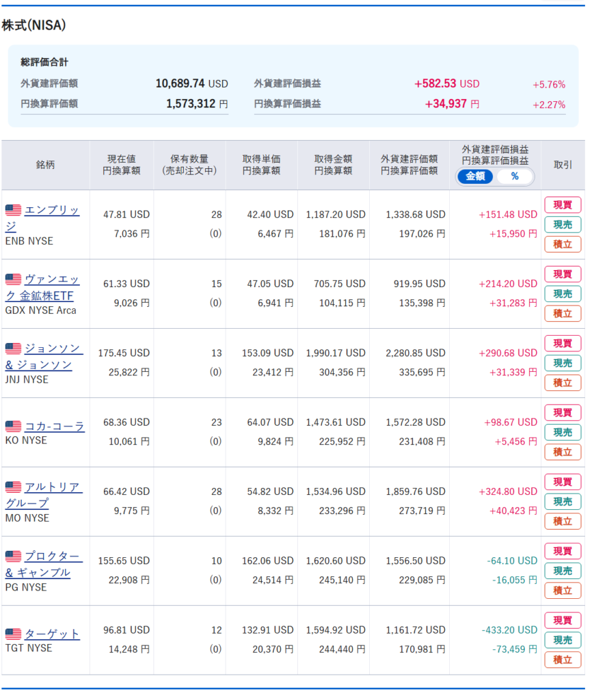Image resolution: width=592 pixels, height=700 pixels.
Task: Click the total yen value 1,573,312 円
Action: tap(197, 104)
